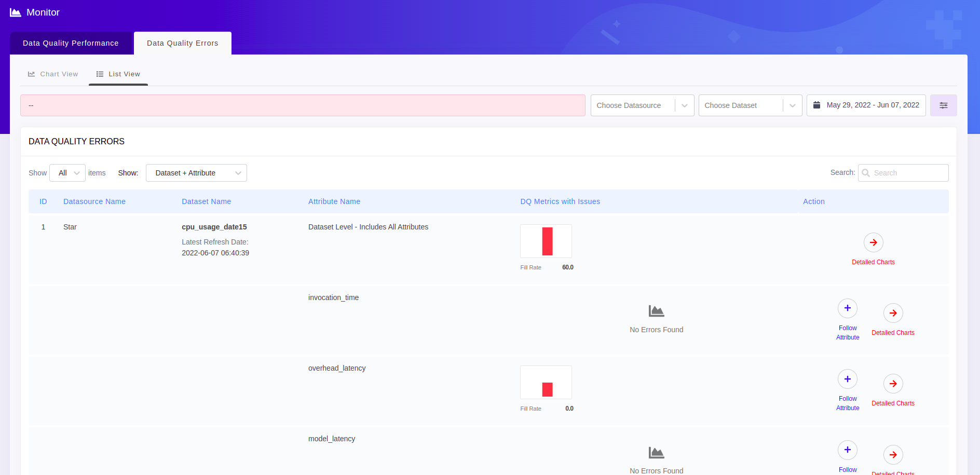Viewport: 980px width, 475px height.
Task: Open the Dataset + Attribute dropdown
Action: point(196,173)
